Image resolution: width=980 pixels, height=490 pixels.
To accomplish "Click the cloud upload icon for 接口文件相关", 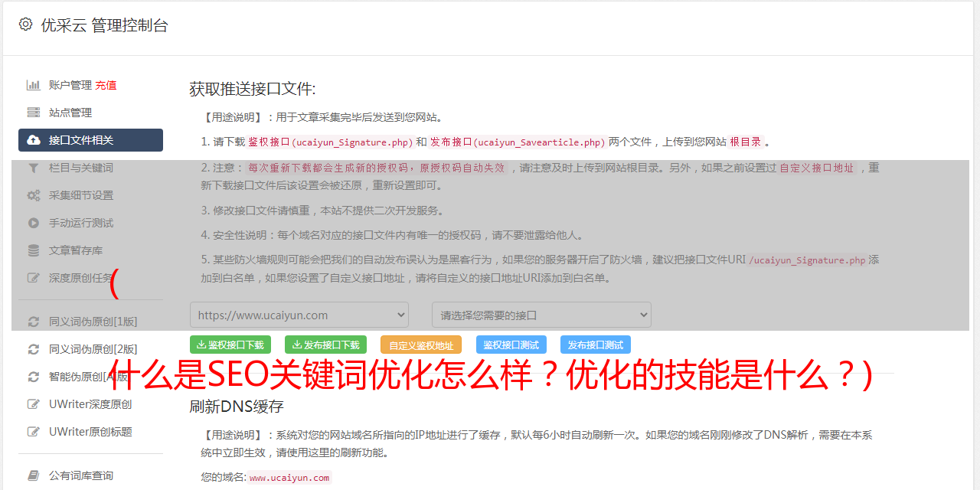I will point(34,140).
